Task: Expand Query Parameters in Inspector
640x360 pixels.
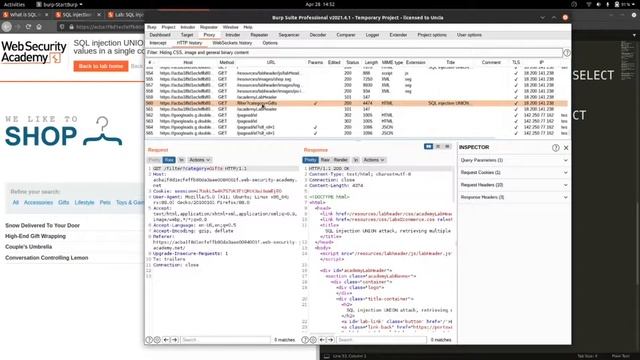Action: pyautogui.click(x=513, y=160)
